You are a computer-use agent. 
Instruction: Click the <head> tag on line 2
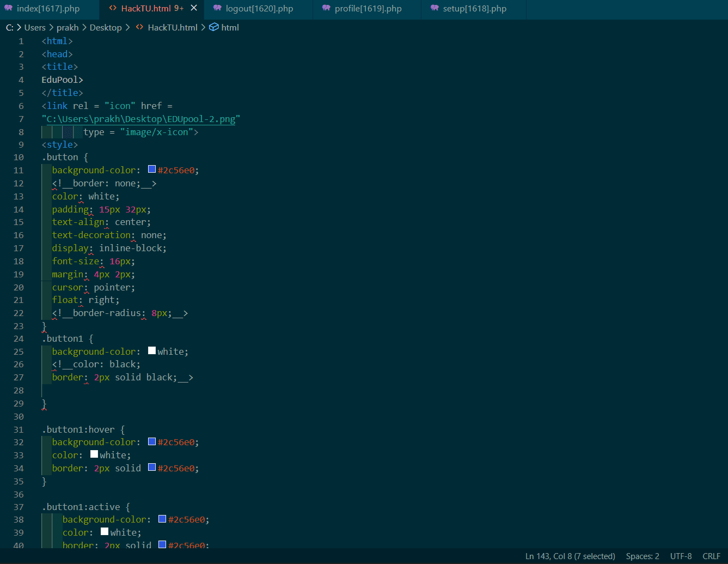click(x=57, y=54)
